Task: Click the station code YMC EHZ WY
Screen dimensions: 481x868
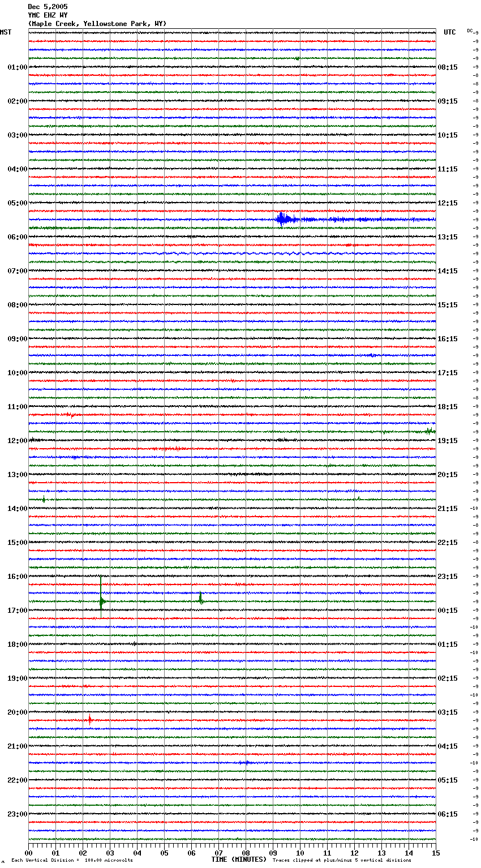Action: [48, 15]
